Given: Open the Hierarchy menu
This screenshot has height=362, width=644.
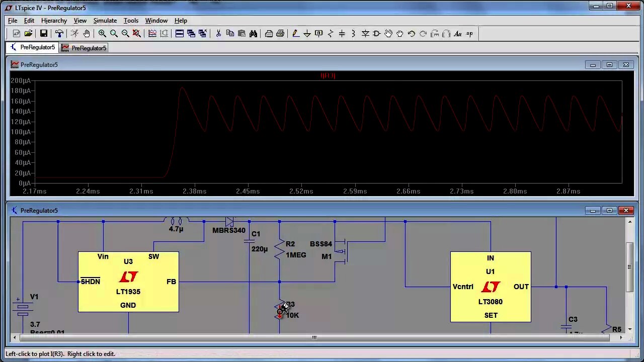Looking at the screenshot, I should (54, 21).
